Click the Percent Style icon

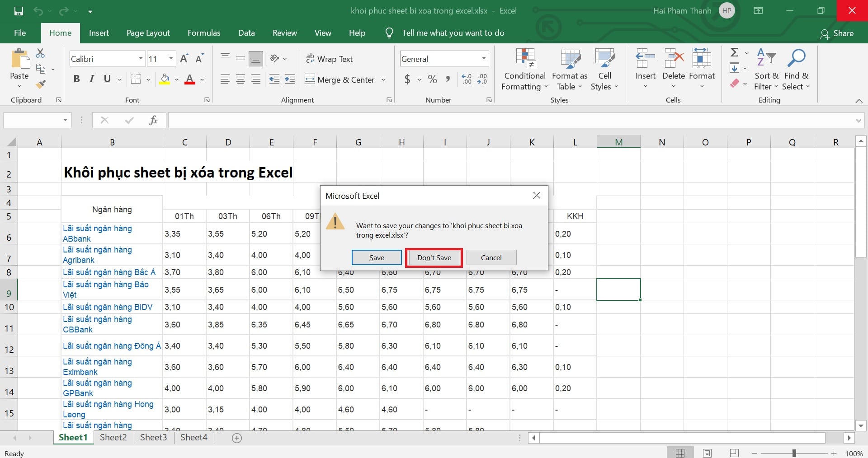(x=433, y=79)
